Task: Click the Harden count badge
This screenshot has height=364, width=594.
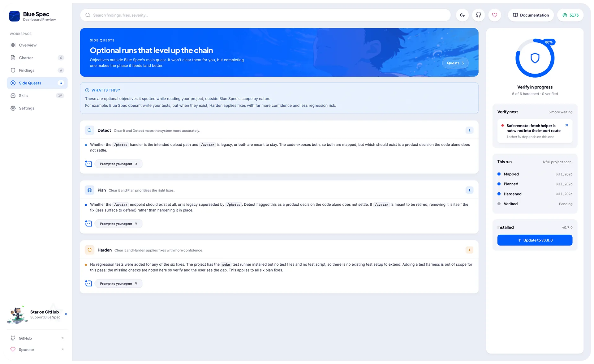Action: click(469, 250)
